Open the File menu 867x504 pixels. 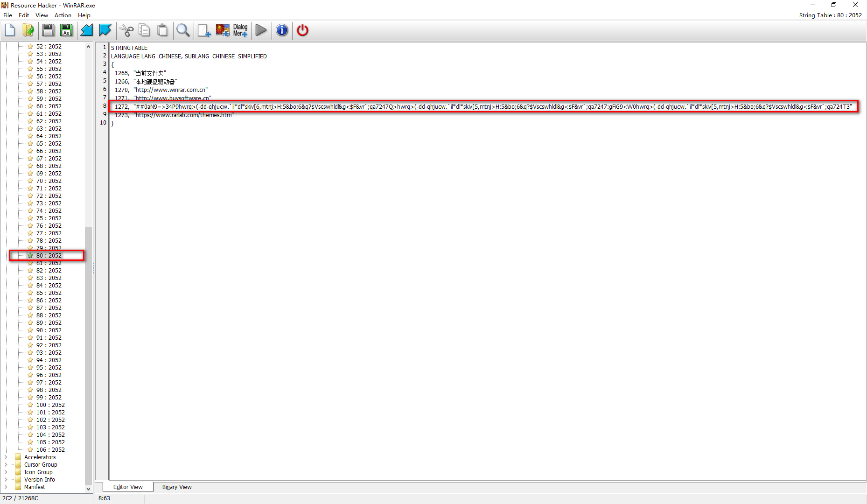point(8,15)
